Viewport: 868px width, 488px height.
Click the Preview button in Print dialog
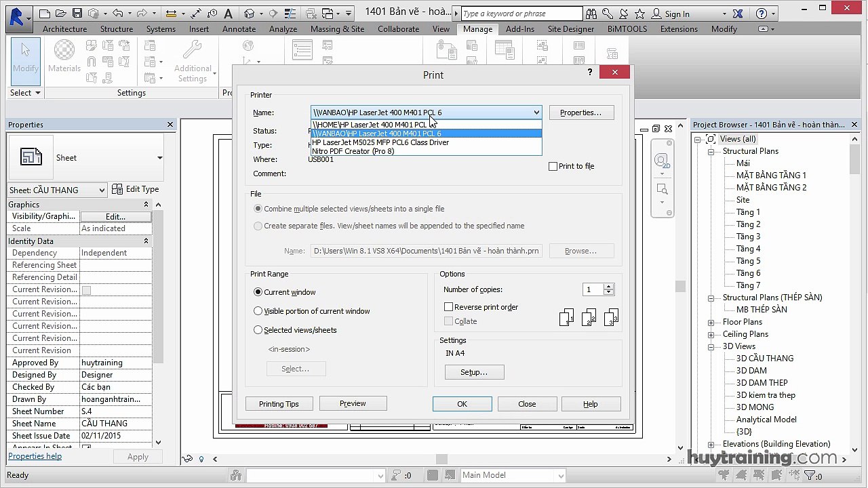pyautogui.click(x=353, y=403)
